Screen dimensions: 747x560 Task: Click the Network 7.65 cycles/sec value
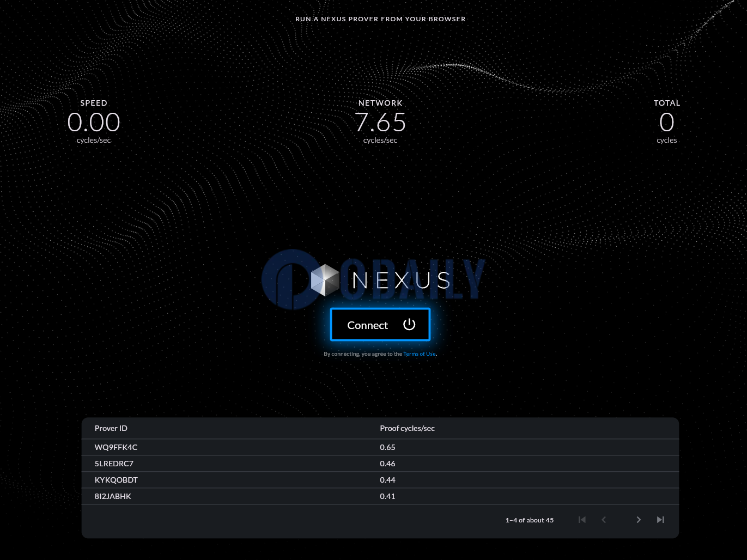[380, 123]
